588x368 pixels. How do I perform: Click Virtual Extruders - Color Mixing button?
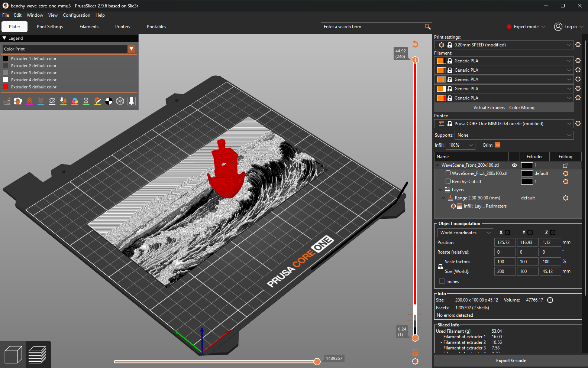504,108
